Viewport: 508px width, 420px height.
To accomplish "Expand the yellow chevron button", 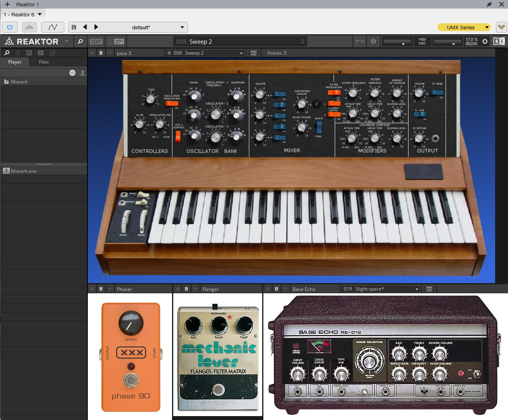I will [501, 27].
